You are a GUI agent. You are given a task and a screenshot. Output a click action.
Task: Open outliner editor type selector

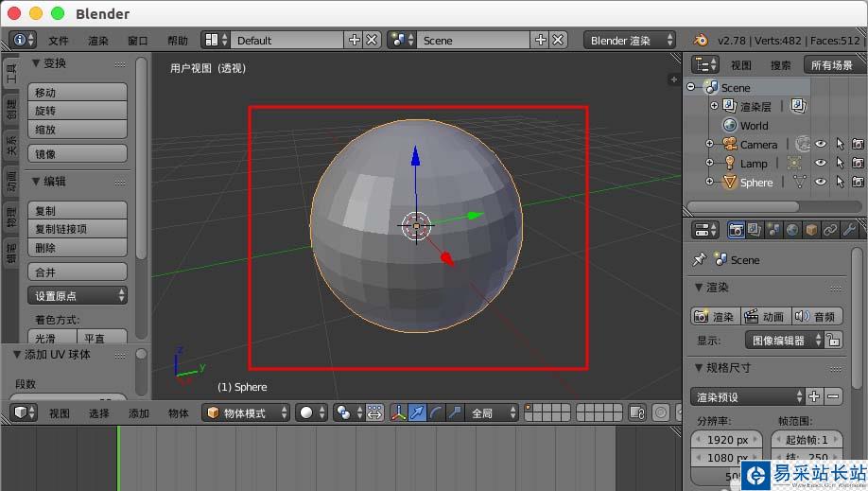[704, 65]
